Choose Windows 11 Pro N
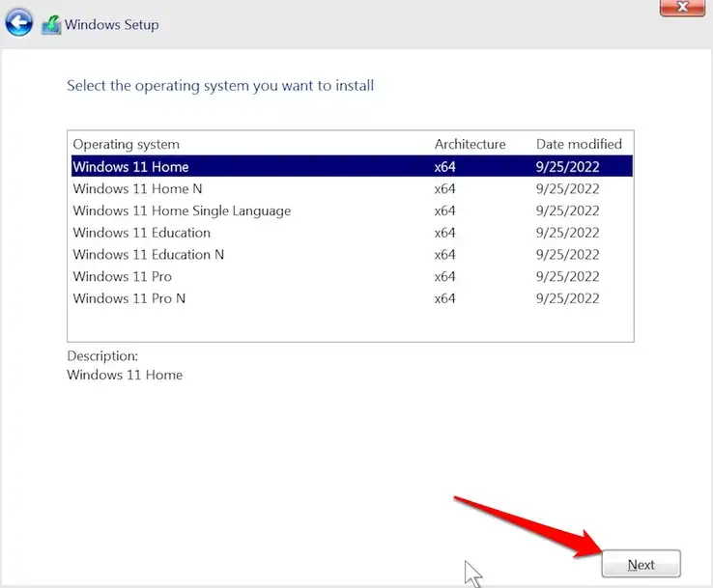 point(352,298)
